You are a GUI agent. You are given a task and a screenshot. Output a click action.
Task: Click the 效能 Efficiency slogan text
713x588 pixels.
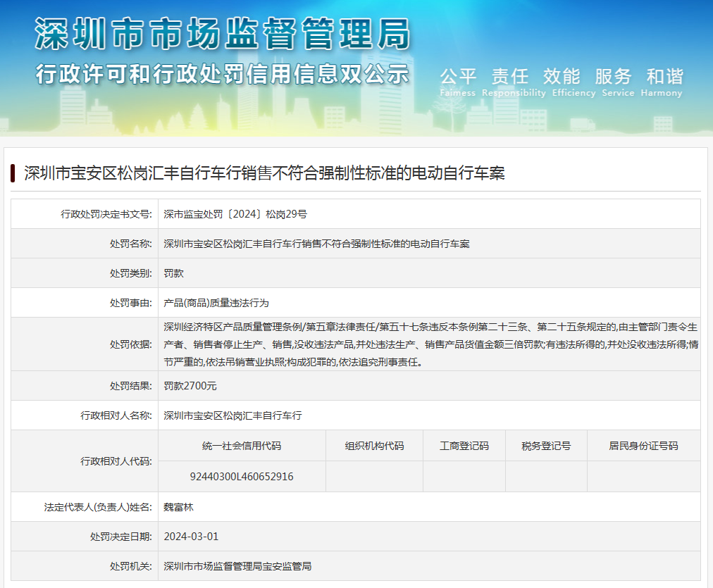tap(574, 82)
